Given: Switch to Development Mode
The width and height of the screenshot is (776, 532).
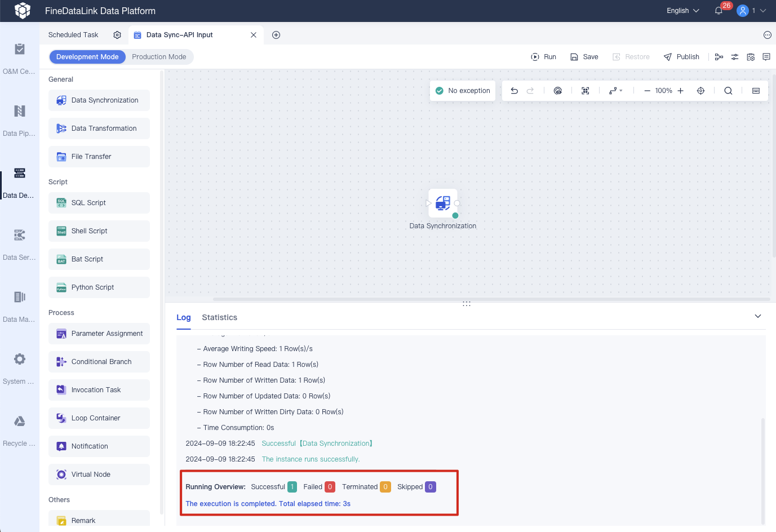Looking at the screenshot, I should 87,57.
